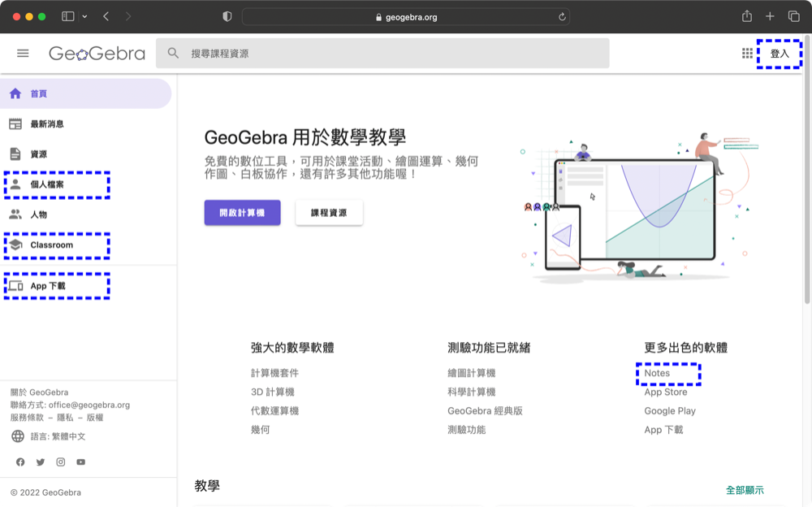Open the 測驗功能 link
Screen dimensions: 812x507
click(467, 430)
